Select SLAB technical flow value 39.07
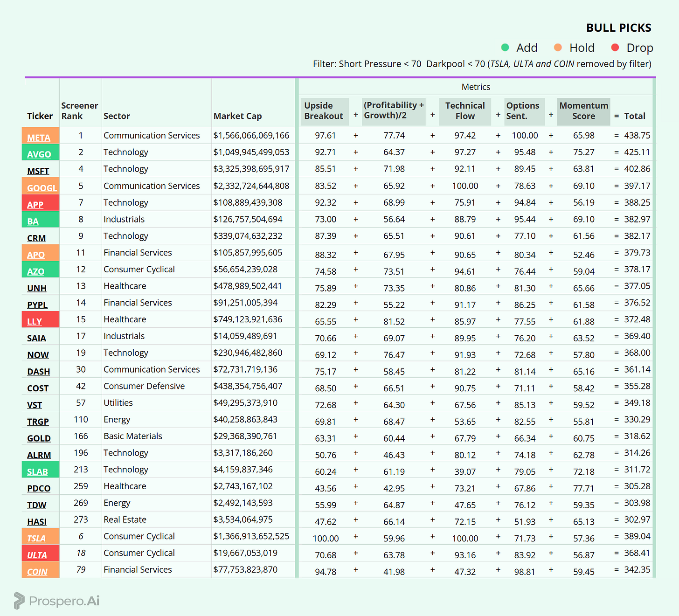 465,472
